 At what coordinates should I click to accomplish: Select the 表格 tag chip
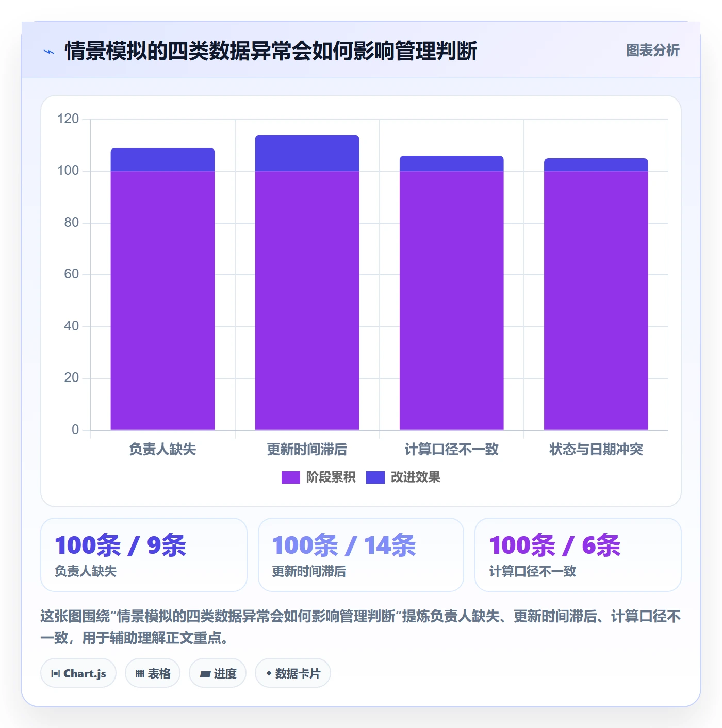(153, 673)
